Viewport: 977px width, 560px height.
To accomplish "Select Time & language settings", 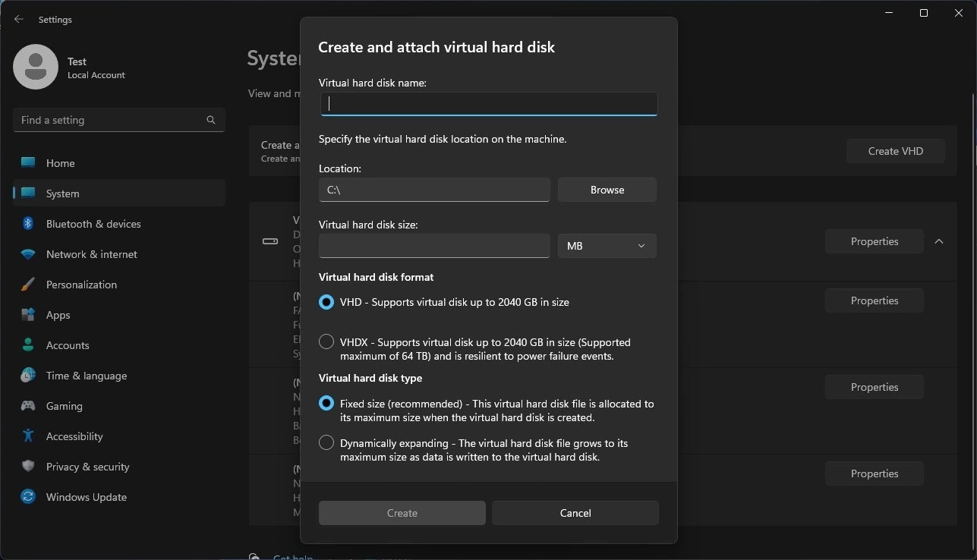I will 85,375.
